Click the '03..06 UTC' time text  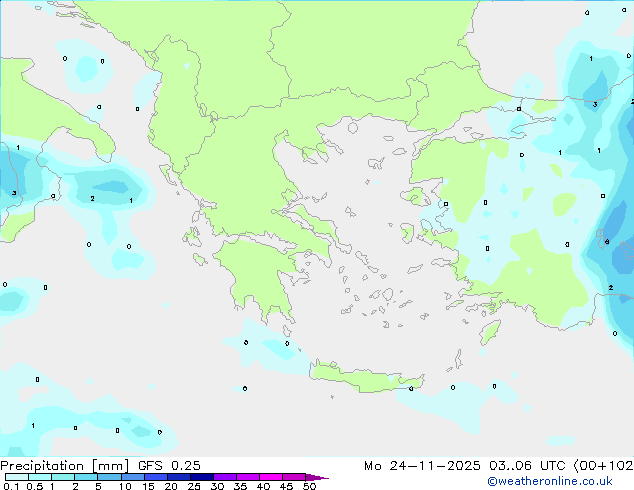(x=527, y=466)
